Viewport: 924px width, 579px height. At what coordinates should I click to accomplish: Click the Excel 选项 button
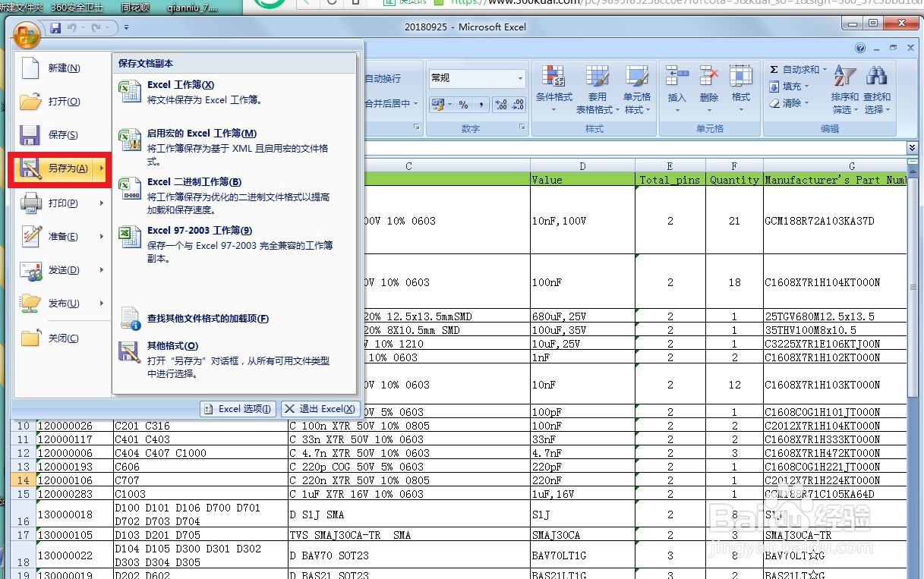tap(238, 408)
